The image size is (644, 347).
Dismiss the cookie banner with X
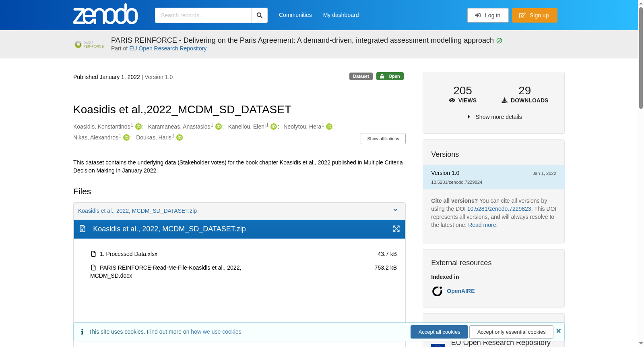558,331
